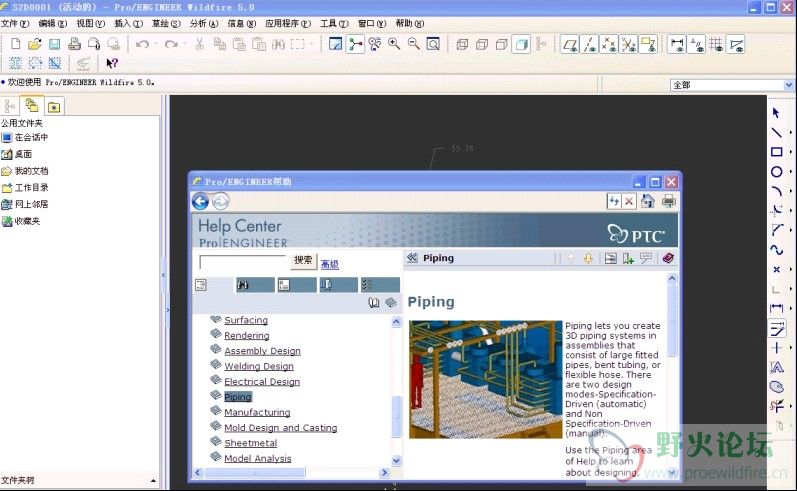Zoom out with the magnifier minus icon
Image resolution: width=797 pixels, height=491 pixels.
[414, 44]
